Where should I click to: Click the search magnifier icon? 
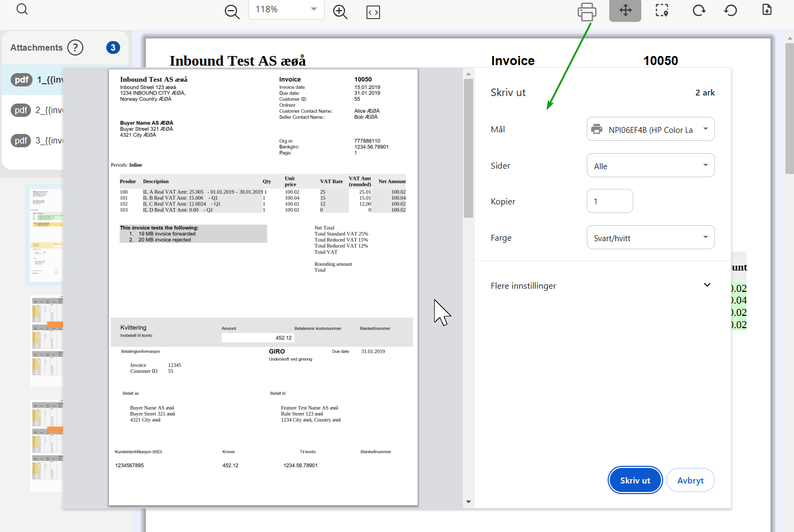pos(22,9)
